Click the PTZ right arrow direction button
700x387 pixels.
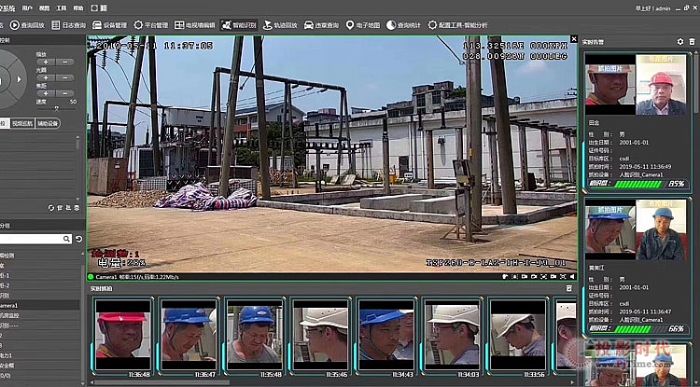click(x=19, y=79)
